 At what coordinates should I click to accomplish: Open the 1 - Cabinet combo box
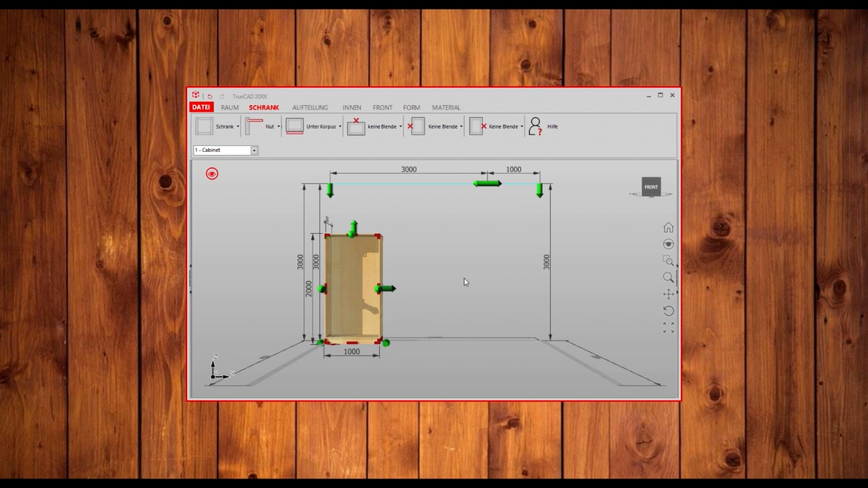point(226,150)
